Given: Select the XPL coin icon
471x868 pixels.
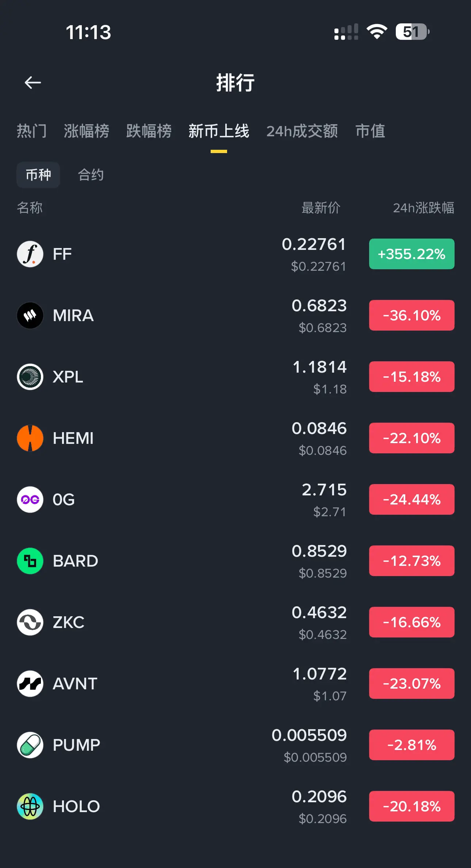Looking at the screenshot, I should pos(30,377).
